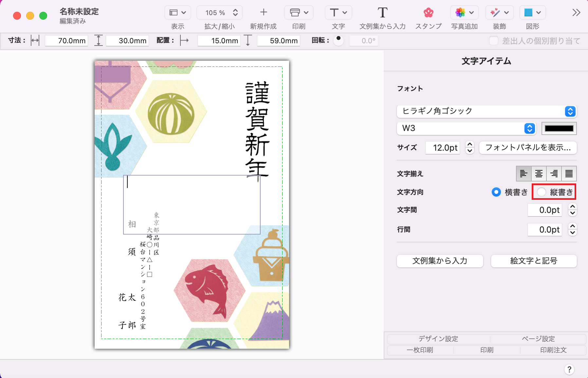Select the center text alignment icon

tap(539, 174)
